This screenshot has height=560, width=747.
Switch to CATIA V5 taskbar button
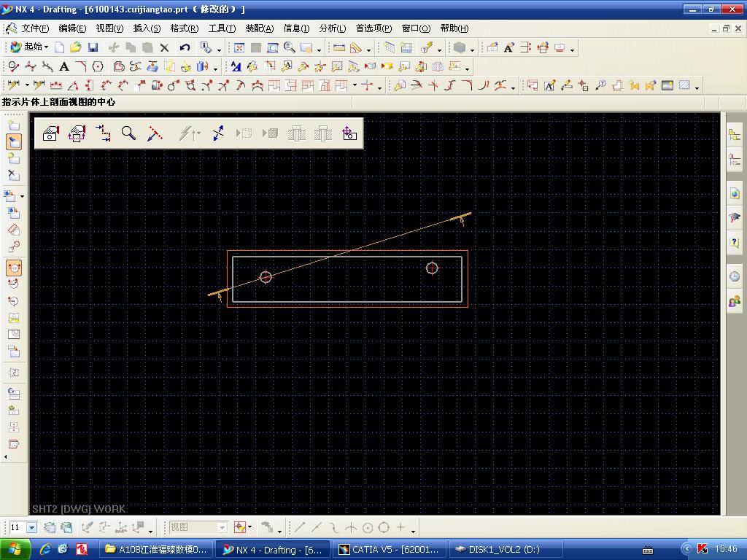point(390,550)
